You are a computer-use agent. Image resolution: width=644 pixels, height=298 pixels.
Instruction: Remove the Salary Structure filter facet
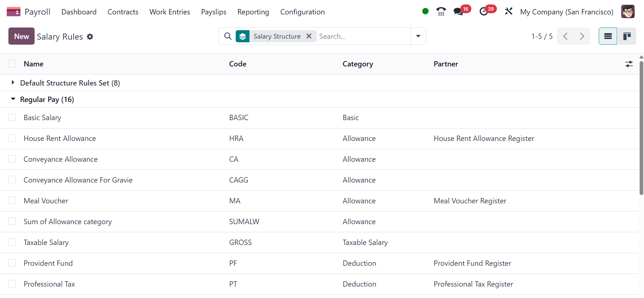click(309, 36)
